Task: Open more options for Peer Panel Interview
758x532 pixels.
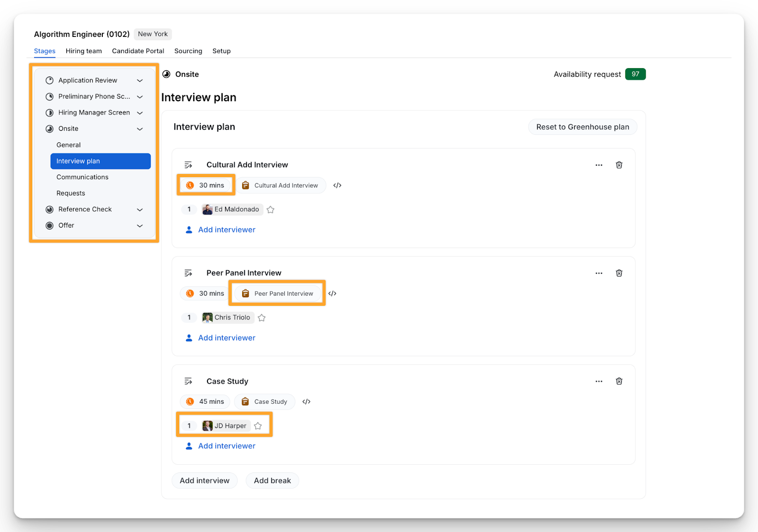Action: 599,273
